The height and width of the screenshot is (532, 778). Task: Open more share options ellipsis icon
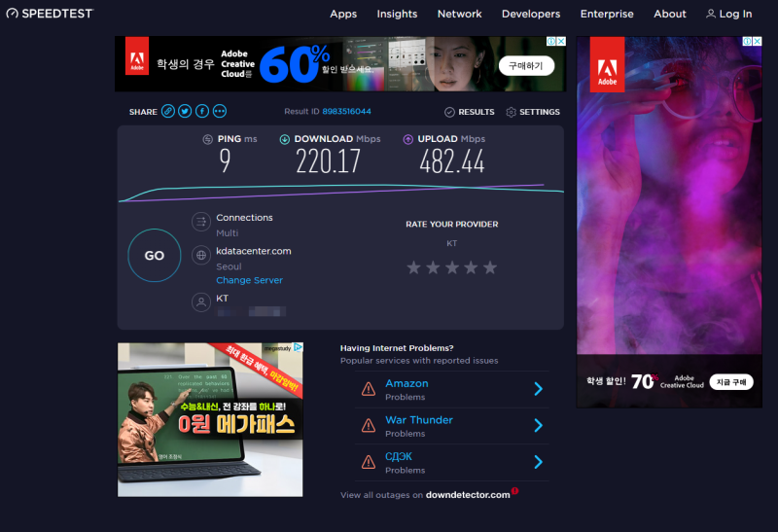pos(220,111)
